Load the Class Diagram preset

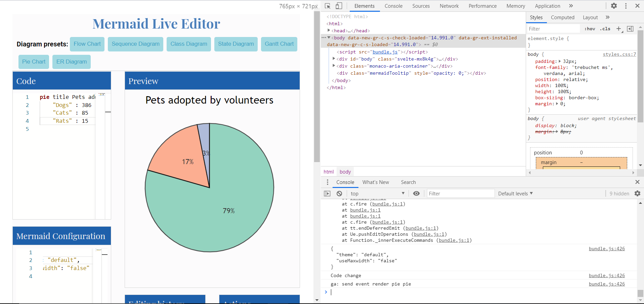pos(189,44)
